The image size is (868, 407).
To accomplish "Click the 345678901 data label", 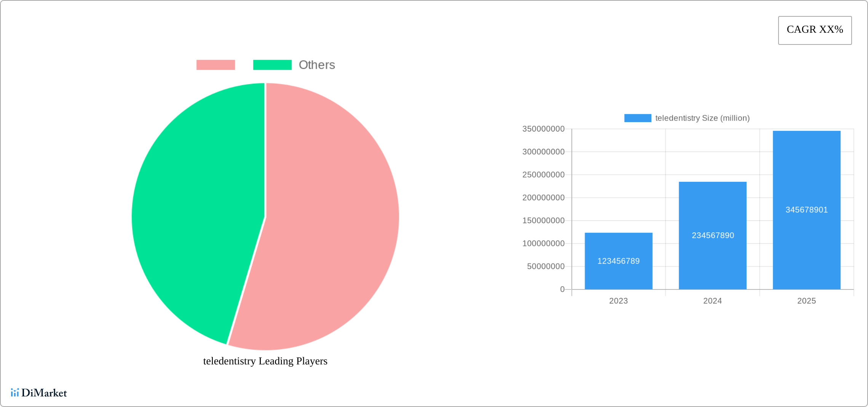I will tap(807, 210).
